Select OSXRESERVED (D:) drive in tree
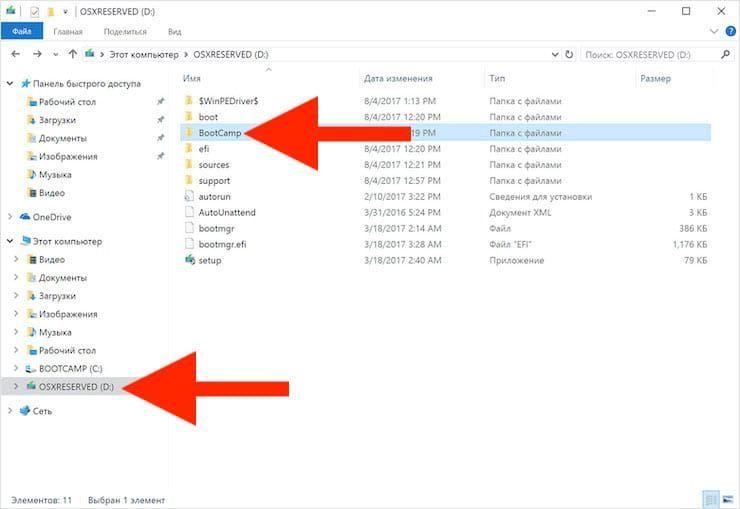This screenshot has width=740, height=509. click(x=76, y=386)
